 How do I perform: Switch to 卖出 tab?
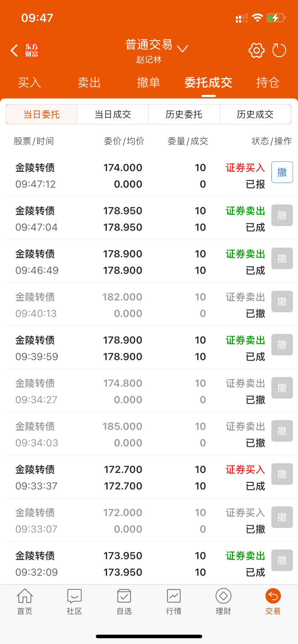pyautogui.click(x=89, y=83)
